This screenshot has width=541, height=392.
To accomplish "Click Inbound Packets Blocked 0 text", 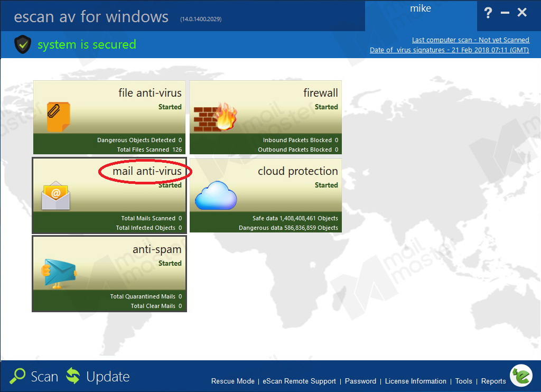I will 301,140.
